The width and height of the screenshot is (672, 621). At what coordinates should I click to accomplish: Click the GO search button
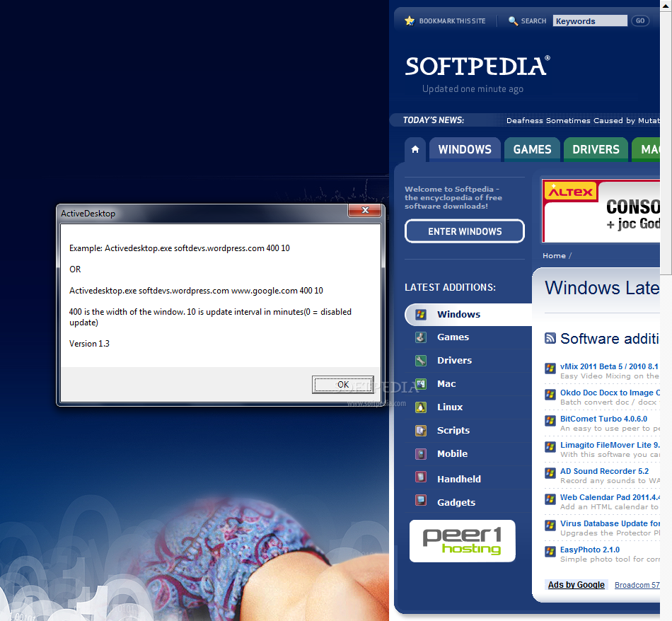point(640,21)
